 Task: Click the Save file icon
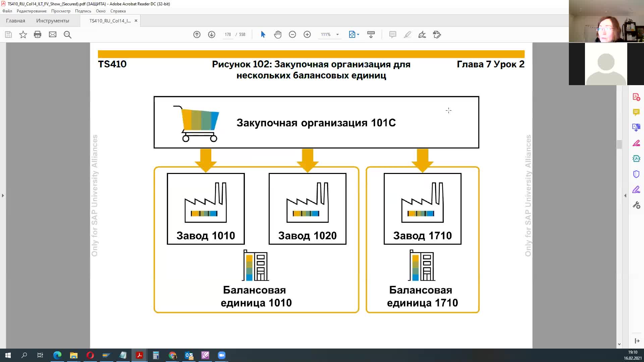(x=8, y=35)
